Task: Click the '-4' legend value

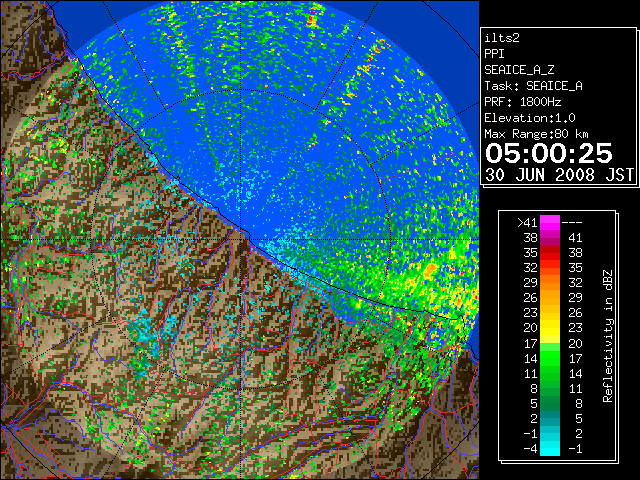Action: click(530, 449)
